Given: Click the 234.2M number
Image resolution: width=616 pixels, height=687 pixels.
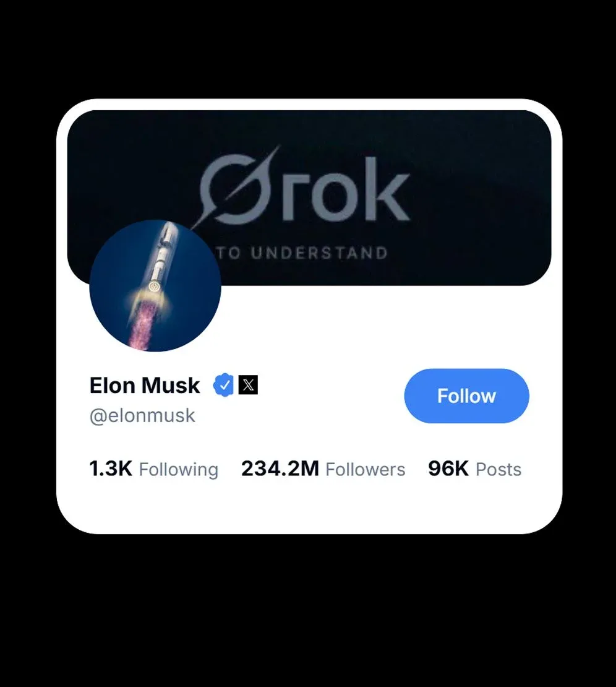Looking at the screenshot, I should pos(280,469).
